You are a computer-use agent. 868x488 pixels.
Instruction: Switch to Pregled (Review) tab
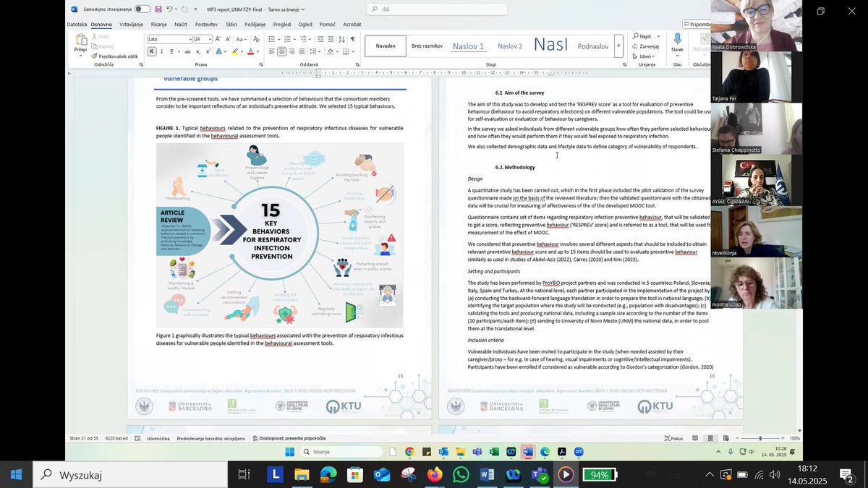tap(281, 24)
